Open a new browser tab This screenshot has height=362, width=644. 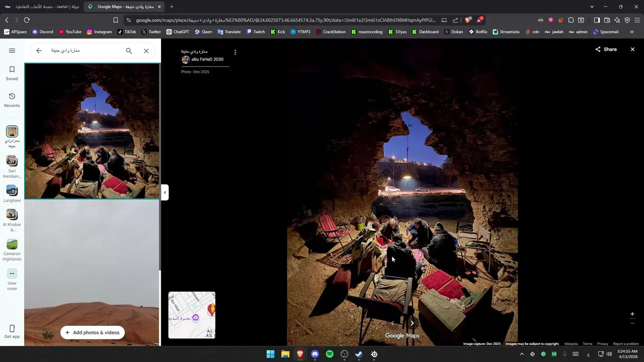(x=172, y=7)
